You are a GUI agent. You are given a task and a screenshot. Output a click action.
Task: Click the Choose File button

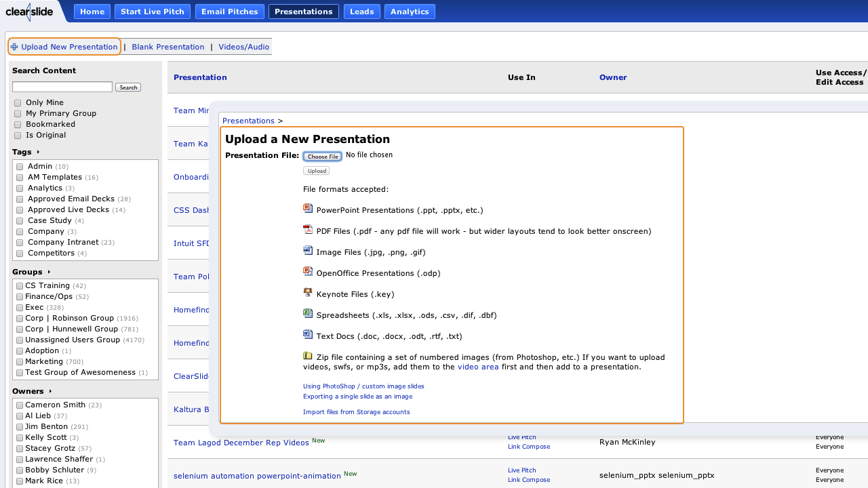point(323,157)
